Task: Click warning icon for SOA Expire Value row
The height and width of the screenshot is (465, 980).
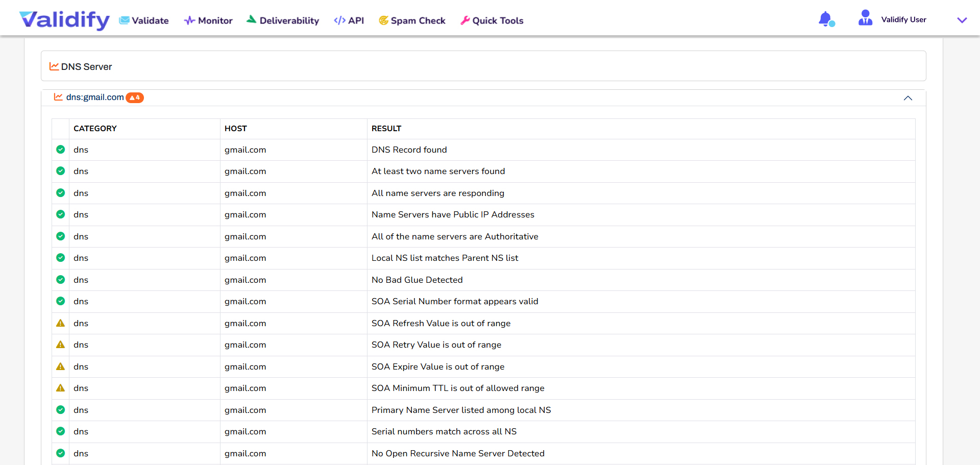Action: (61, 366)
